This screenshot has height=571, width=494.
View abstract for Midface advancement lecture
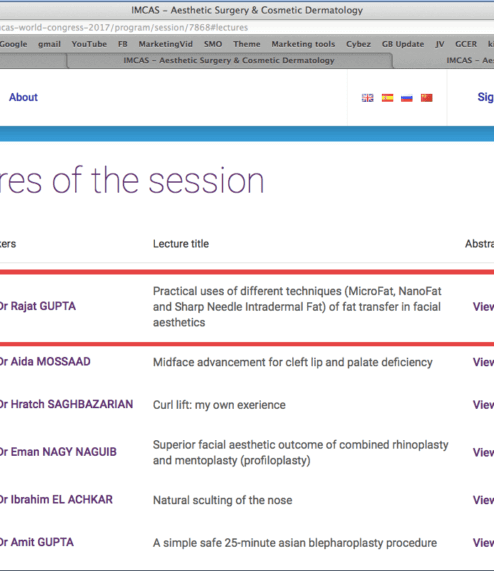[x=483, y=362]
